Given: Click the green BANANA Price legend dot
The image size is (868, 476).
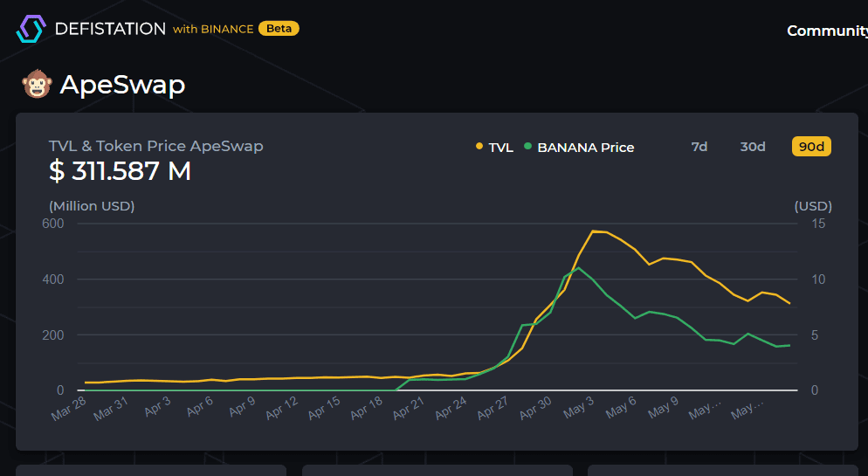Looking at the screenshot, I should [x=527, y=147].
